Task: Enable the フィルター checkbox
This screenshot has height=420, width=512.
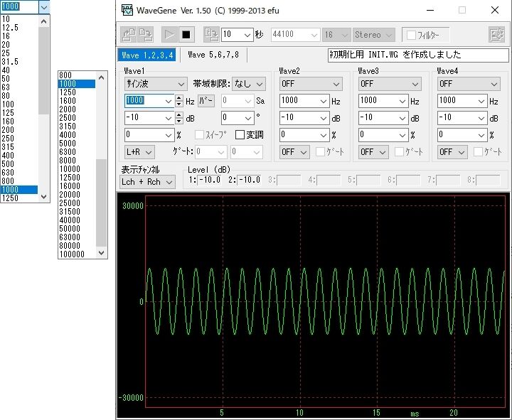Action: click(x=411, y=35)
